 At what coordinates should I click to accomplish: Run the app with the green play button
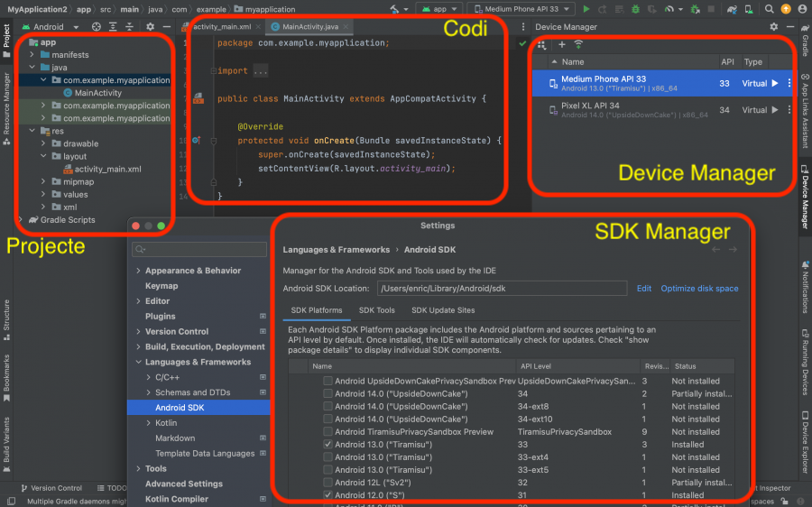pos(586,9)
